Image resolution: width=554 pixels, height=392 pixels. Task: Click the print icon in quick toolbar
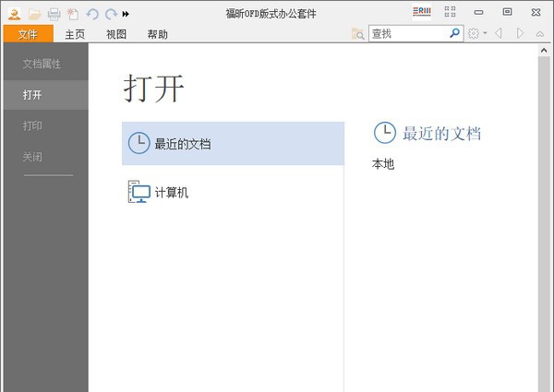click(x=54, y=14)
